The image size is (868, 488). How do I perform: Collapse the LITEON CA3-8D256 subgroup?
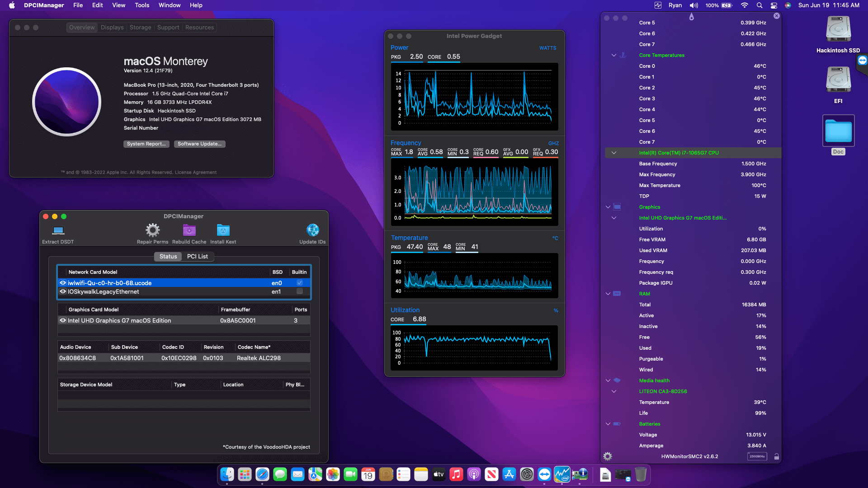613,391
